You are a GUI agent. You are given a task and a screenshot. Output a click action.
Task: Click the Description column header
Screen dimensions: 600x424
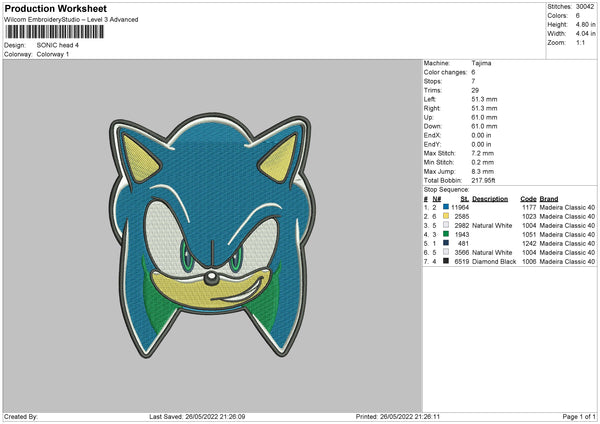coord(490,197)
